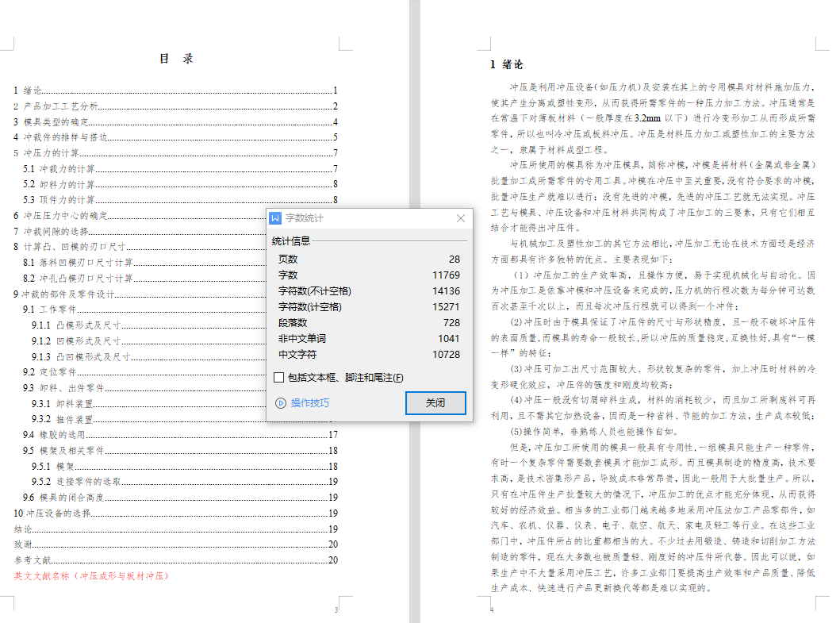
Task: Open TOC entry 8.2 冲孔凸模刃口尺寸计算
Action: [x=144, y=279]
